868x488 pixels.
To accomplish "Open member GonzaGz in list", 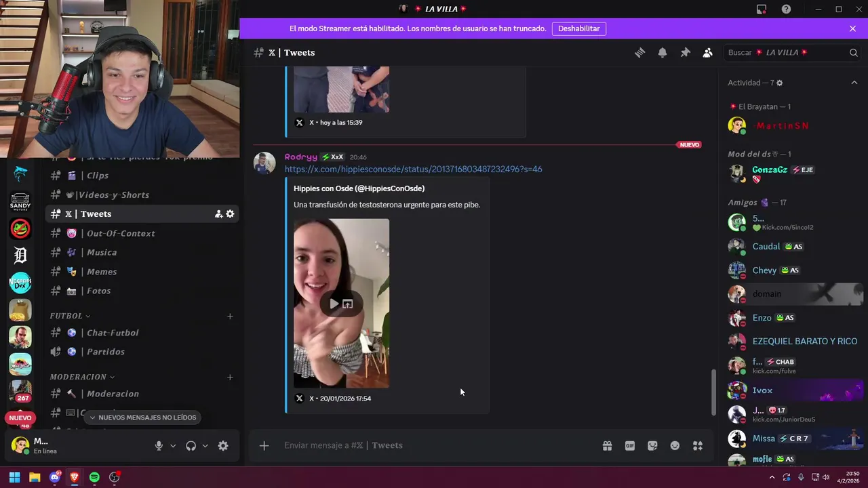I will 791,174.
